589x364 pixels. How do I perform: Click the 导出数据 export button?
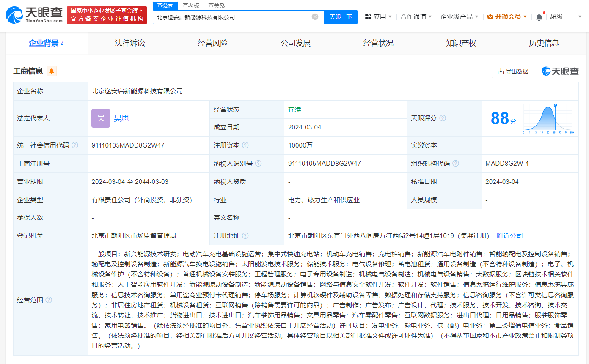tap(513, 71)
